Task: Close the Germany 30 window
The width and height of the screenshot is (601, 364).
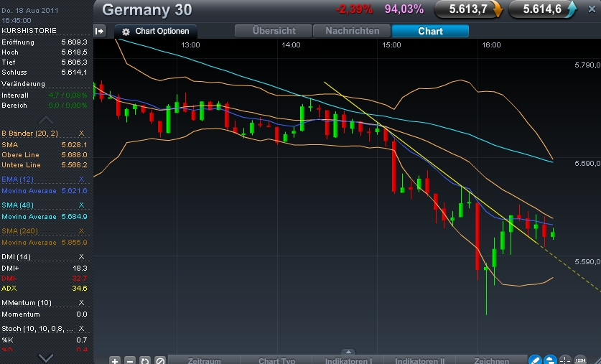Action: pyautogui.click(x=592, y=9)
